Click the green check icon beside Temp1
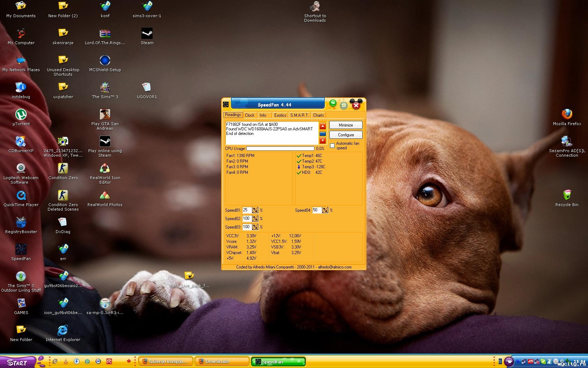The image size is (588, 368). [x=299, y=156]
